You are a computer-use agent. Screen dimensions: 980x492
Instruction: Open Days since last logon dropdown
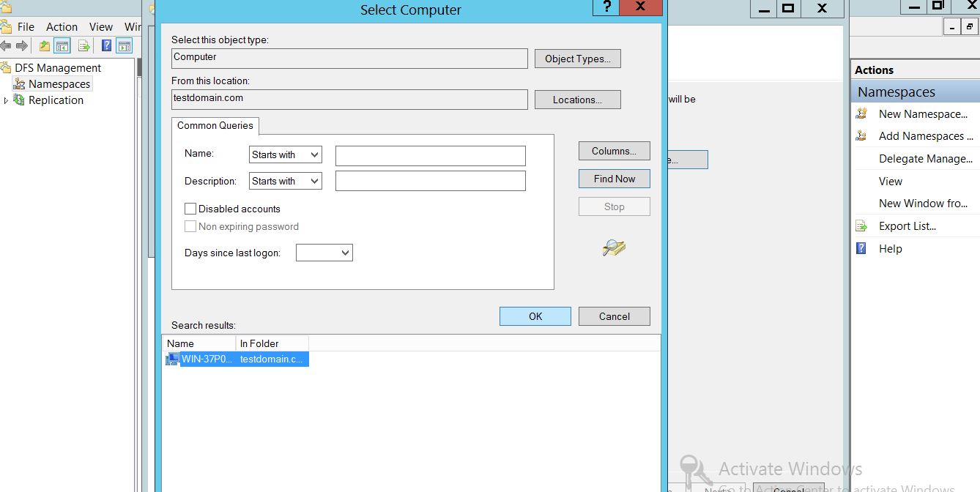pyautogui.click(x=324, y=253)
